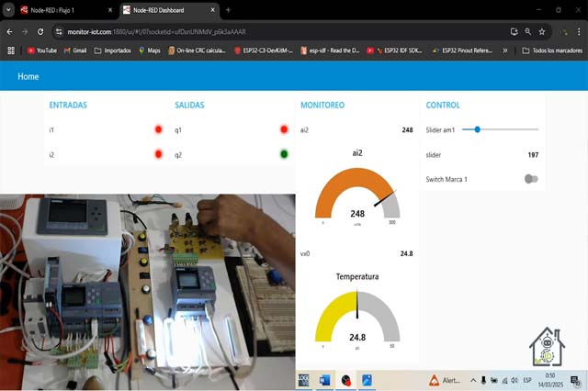Go back to previous page
588x391 pixels.
click(9, 30)
